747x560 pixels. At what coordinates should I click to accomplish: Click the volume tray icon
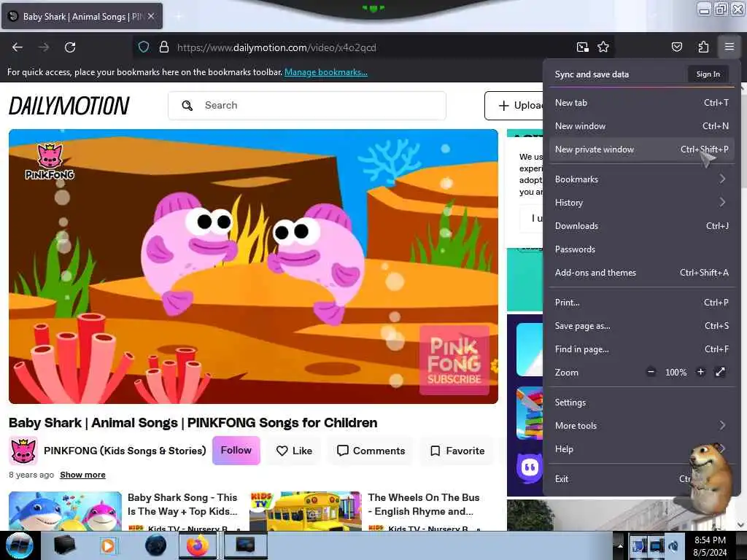[673, 545]
